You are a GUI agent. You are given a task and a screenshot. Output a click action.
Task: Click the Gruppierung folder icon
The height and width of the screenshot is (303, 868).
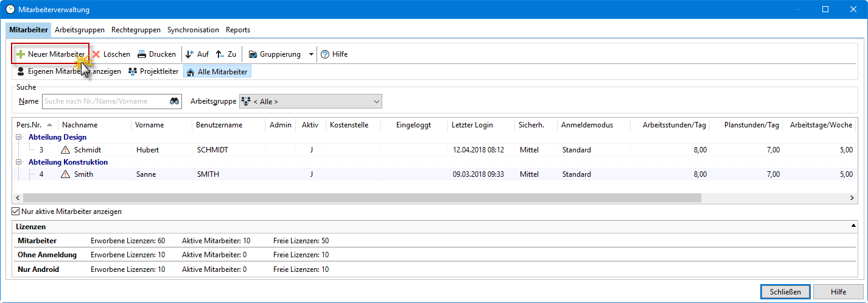[253, 54]
